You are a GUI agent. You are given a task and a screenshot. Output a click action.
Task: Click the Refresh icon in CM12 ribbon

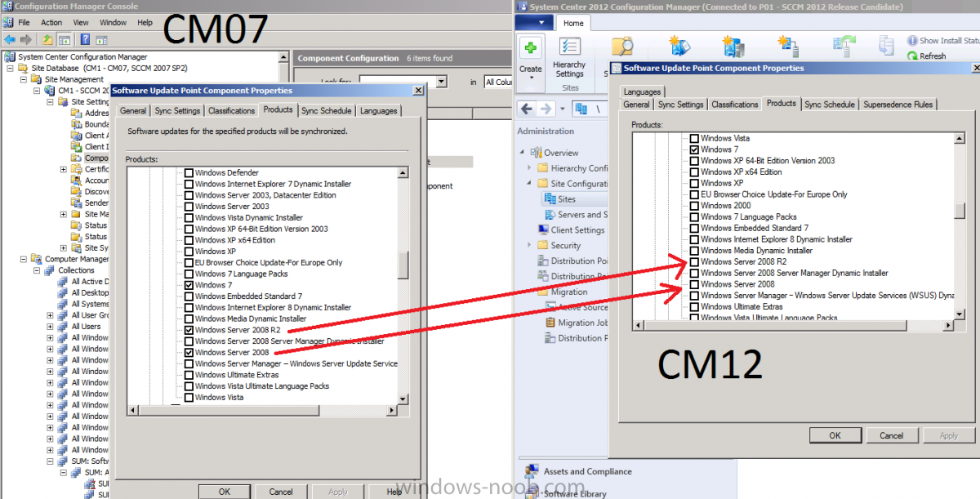point(912,56)
